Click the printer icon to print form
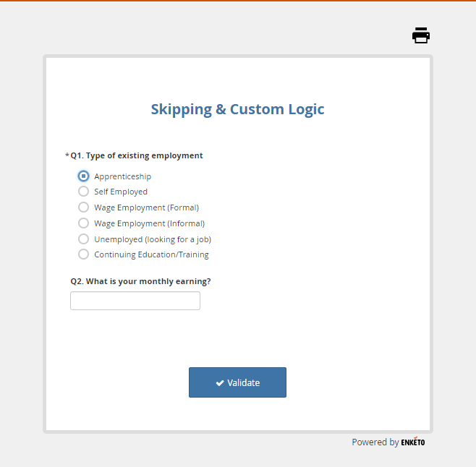This screenshot has height=467, width=476. point(421,35)
